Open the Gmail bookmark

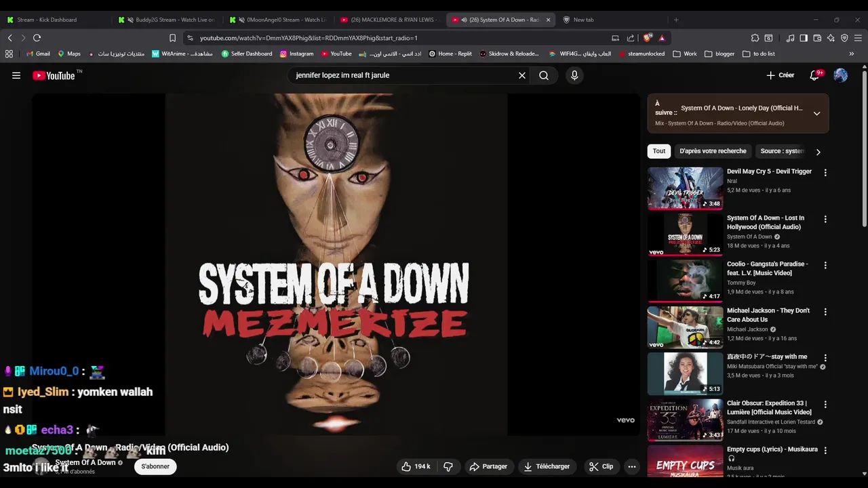(x=38, y=54)
